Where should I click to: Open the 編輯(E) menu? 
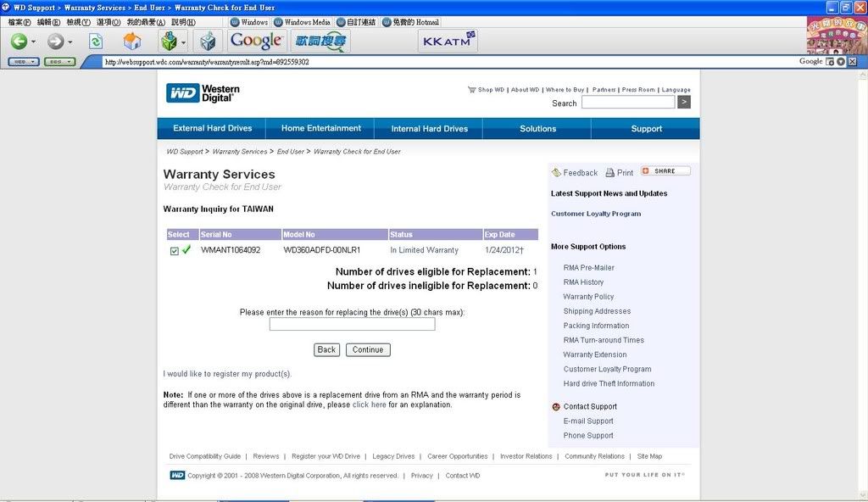point(48,22)
